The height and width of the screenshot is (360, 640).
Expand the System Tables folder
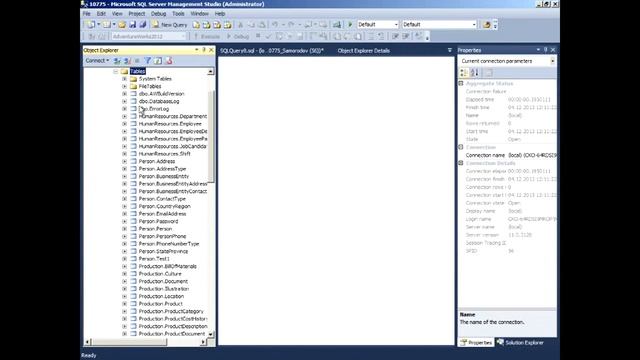click(x=124, y=79)
